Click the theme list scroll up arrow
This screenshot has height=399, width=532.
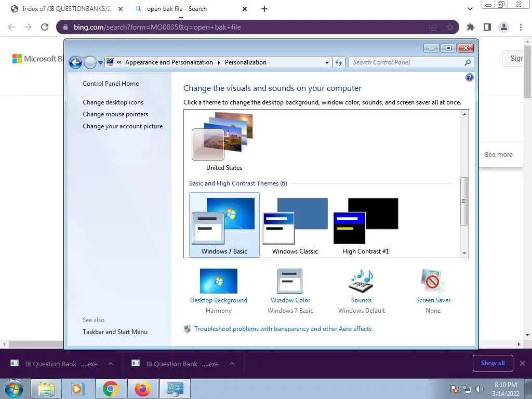[464, 114]
